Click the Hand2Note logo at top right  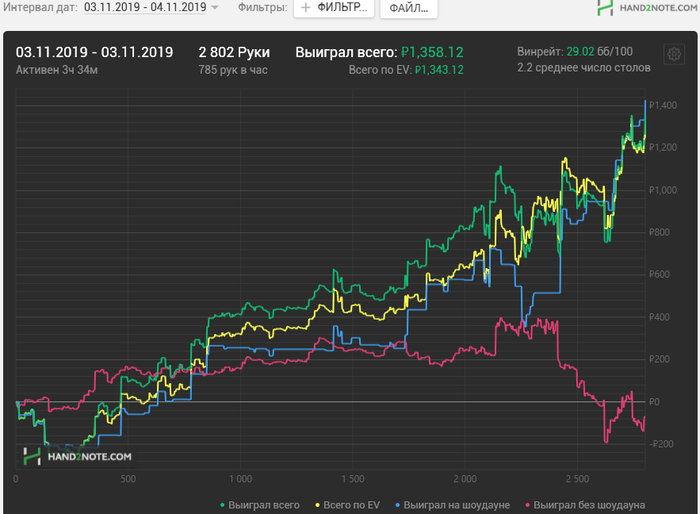[x=647, y=8]
